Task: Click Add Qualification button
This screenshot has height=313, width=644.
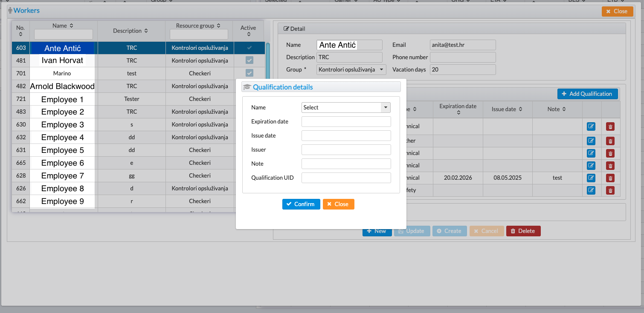Action: [587, 94]
